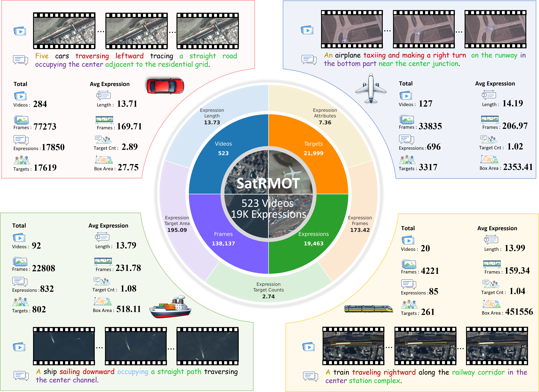Click the map pins icon above 'Targets : 17619'
The image size is (539, 392).
point(22,160)
